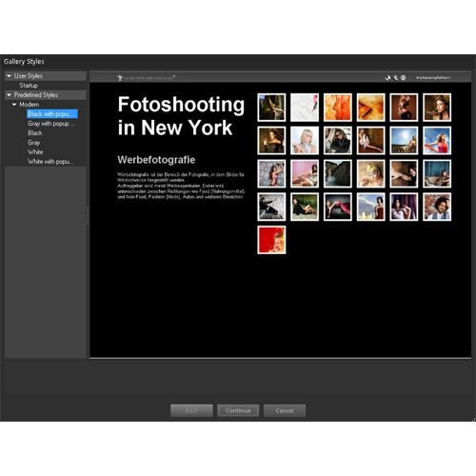Open the woman before purple curtain thumbnail
Image resolution: width=476 pixels, height=476 pixels.
[x=404, y=207]
